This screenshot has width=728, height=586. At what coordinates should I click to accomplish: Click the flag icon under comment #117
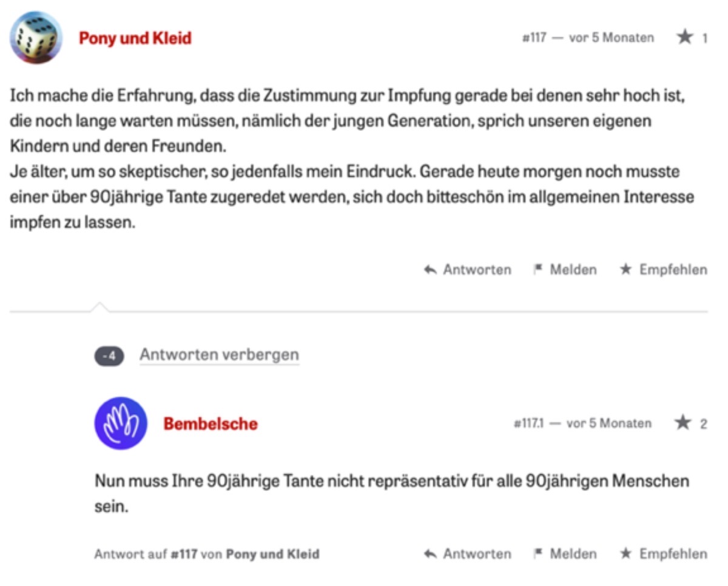(538, 269)
